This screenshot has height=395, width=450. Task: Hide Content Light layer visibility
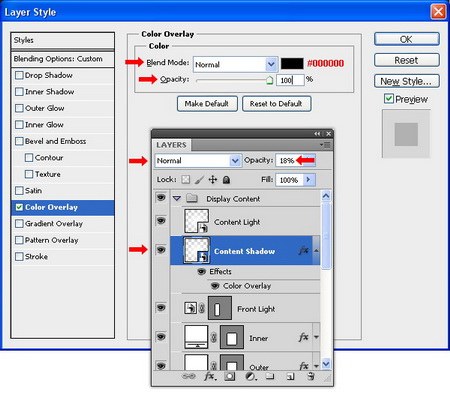coord(161,221)
